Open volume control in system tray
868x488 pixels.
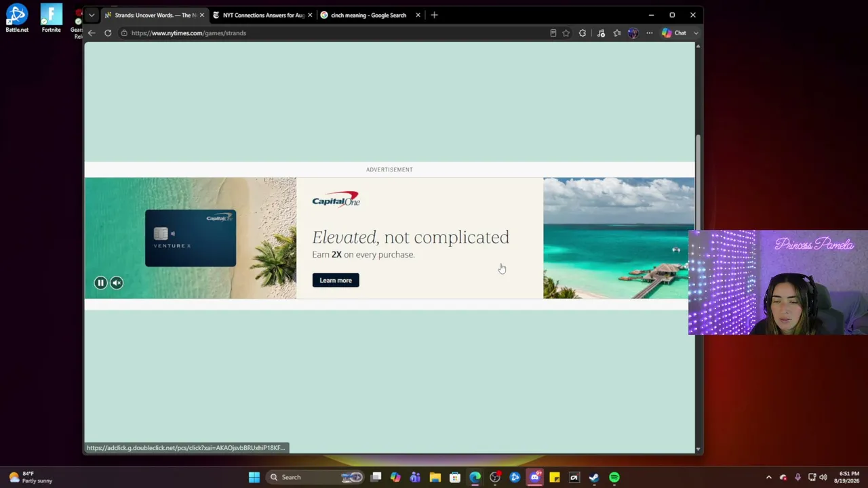click(x=824, y=477)
